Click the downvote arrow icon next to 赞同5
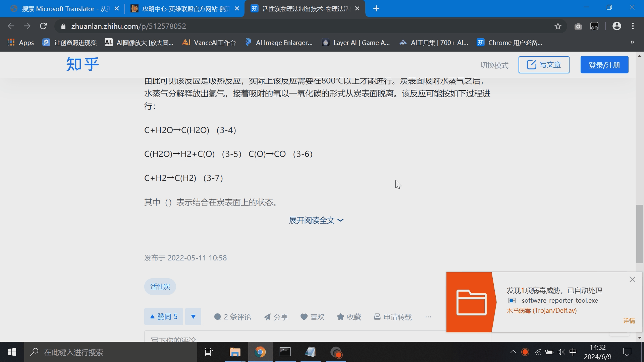This screenshot has width=644, height=362. pyautogui.click(x=193, y=316)
